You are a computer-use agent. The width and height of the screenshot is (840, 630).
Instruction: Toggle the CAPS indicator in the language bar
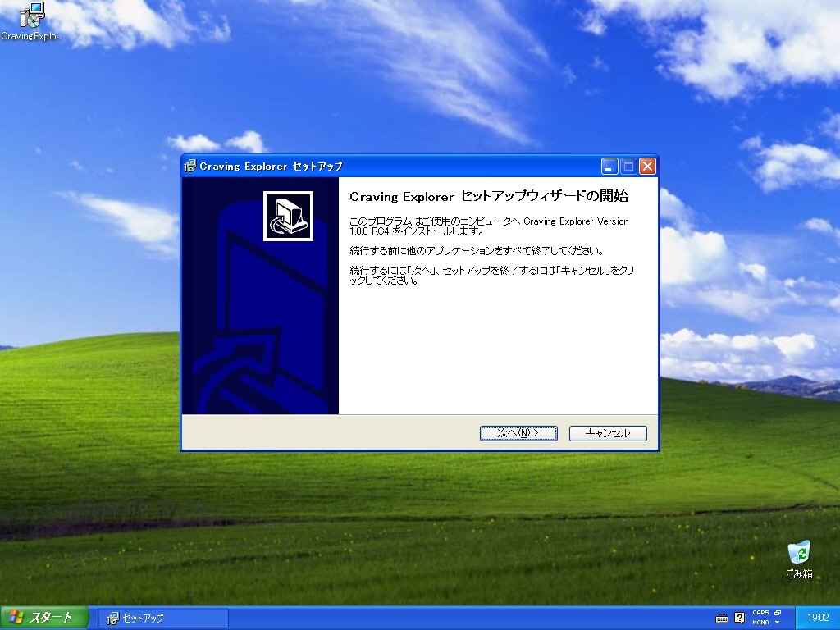pos(760,612)
